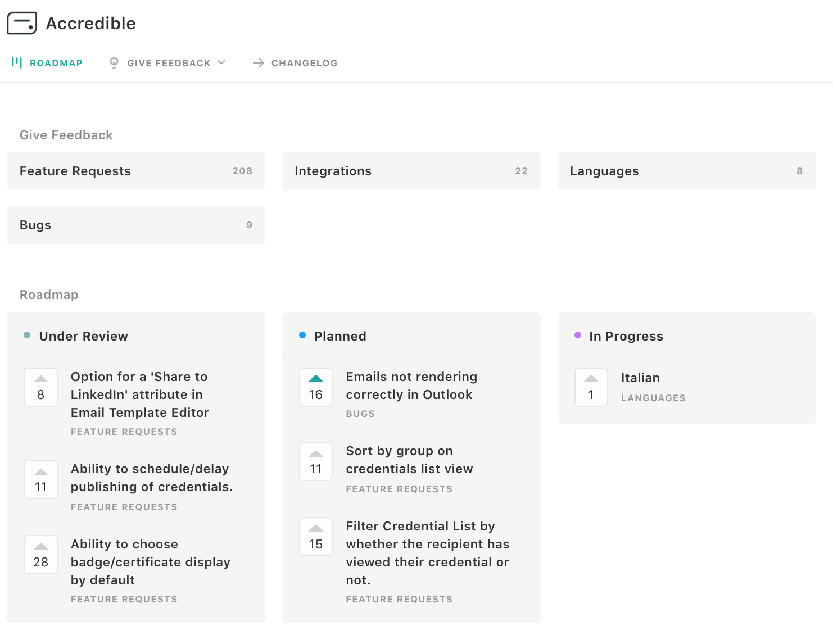
Task: Switch to the CHANGELOG section
Action: pyautogui.click(x=304, y=63)
